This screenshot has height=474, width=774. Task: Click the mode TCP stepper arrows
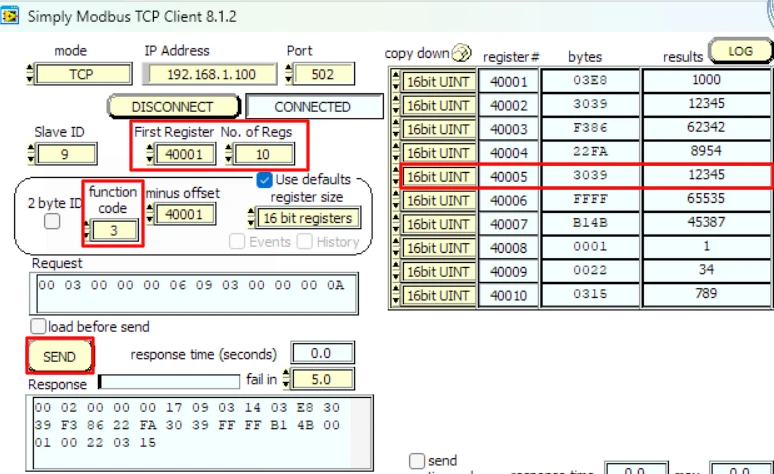point(30,74)
